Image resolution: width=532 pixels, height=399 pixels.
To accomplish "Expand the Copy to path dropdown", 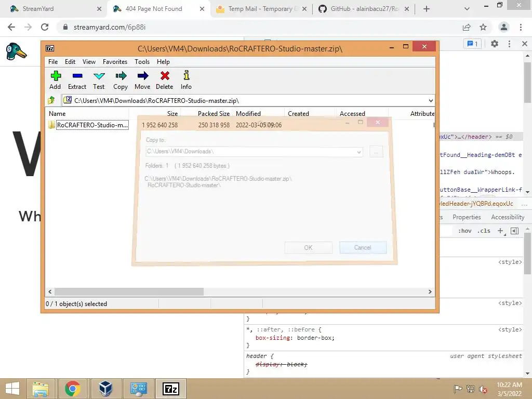I will click(x=358, y=152).
